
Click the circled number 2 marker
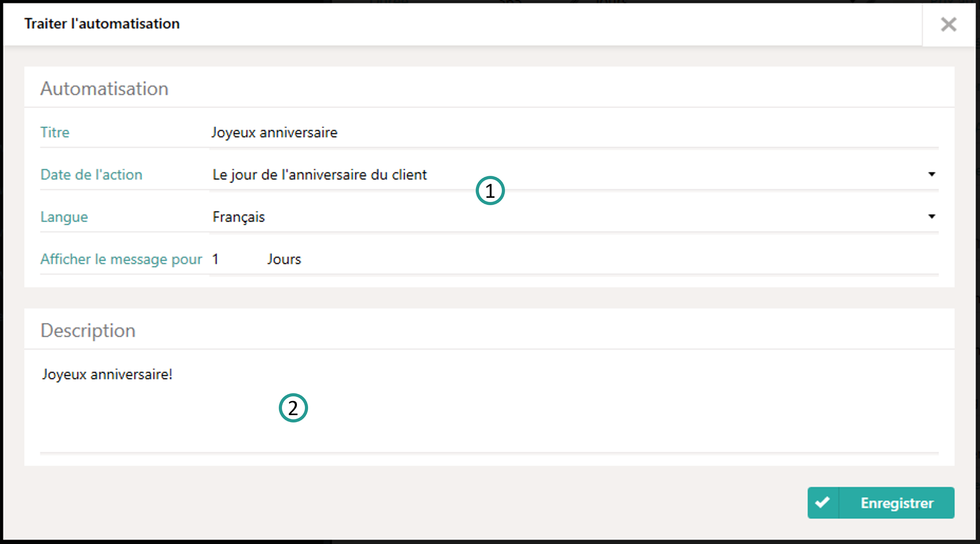pos(293,408)
